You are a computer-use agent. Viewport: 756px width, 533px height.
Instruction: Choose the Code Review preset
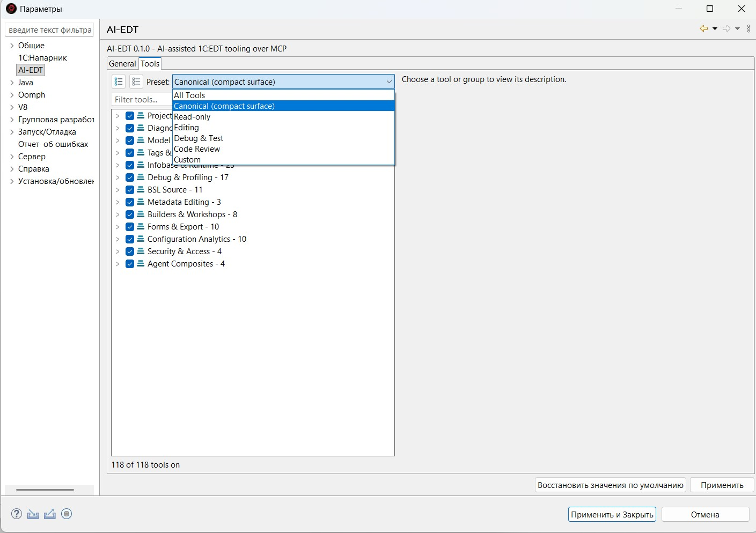(x=283, y=149)
